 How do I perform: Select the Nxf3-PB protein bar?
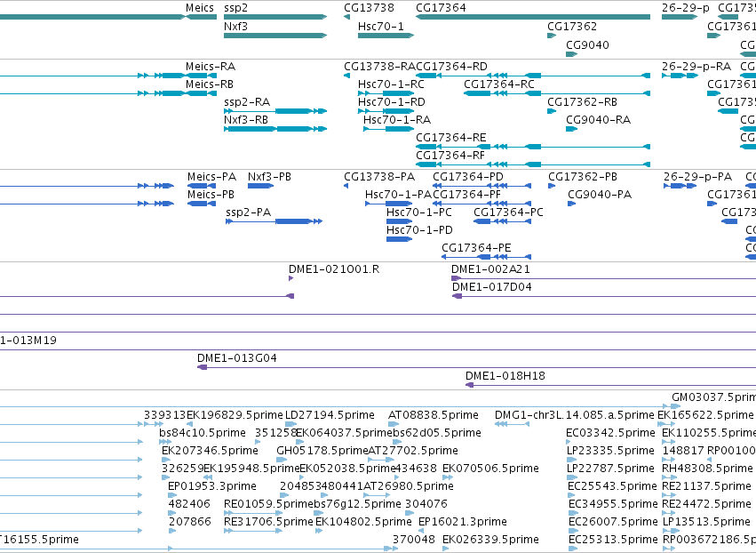pyautogui.click(x=260, y=186)
